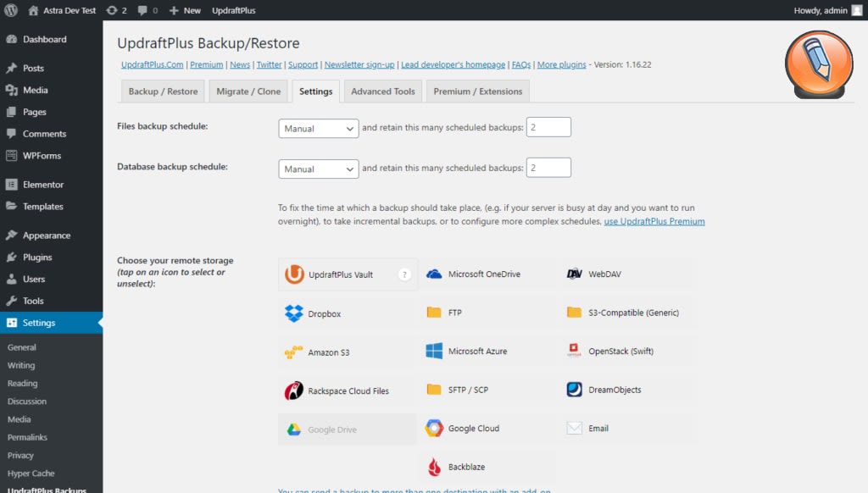The image size is (868, 493).
Task: Open Appearance menu
Action: tap(51, 235)
